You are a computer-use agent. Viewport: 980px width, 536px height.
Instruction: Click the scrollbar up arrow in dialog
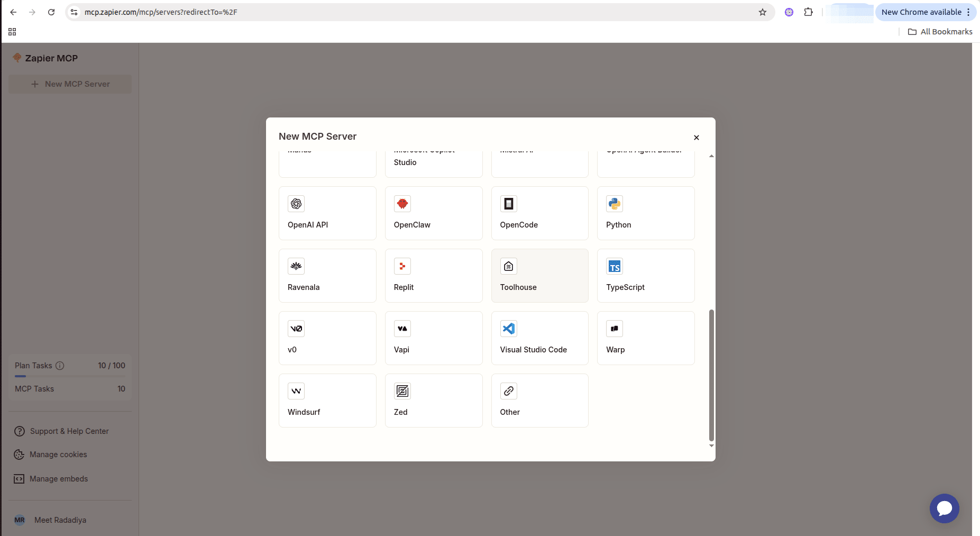tap(711, 156)
